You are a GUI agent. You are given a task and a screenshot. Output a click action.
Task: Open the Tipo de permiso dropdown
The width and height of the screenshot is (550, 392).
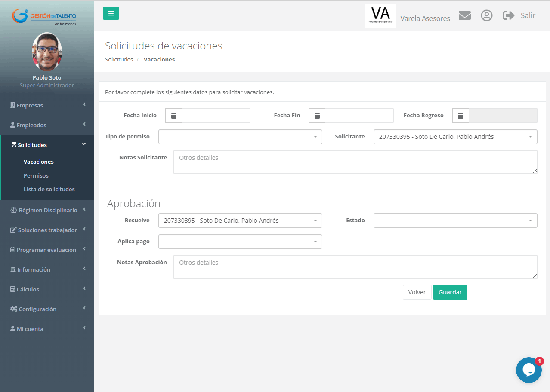pyautogui.click(x=240, y=137)
